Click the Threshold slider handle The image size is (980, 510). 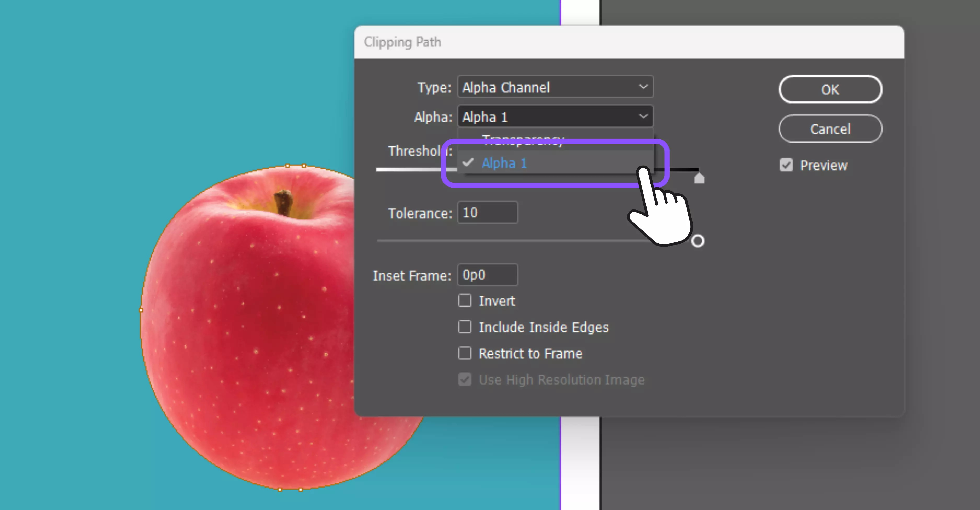699,178
